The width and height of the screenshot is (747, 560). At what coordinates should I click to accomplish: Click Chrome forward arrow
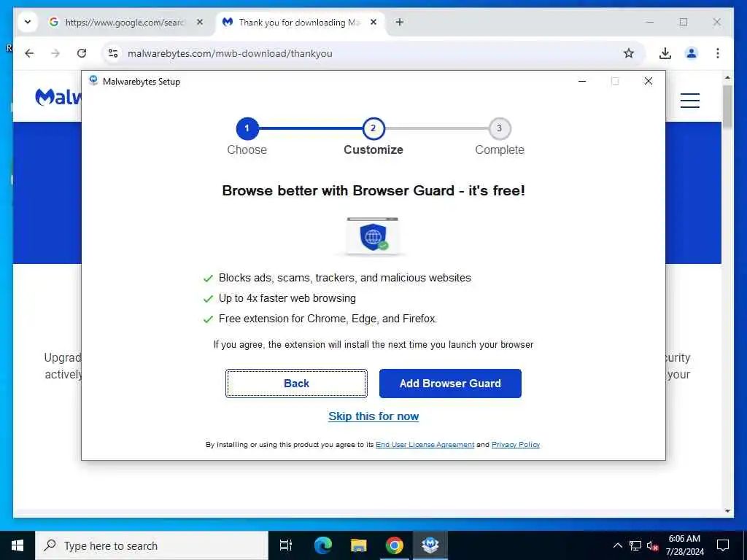(55, 53)
